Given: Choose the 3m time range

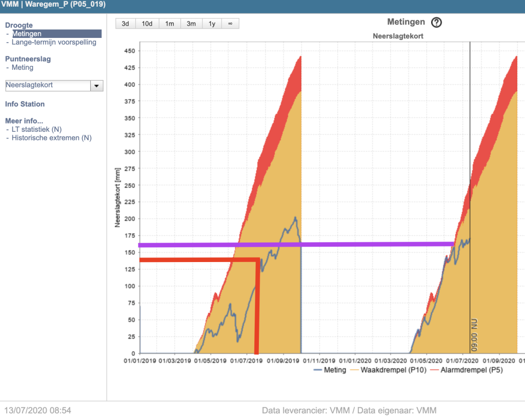Looking at the screenshot, I should coord(191,24).
